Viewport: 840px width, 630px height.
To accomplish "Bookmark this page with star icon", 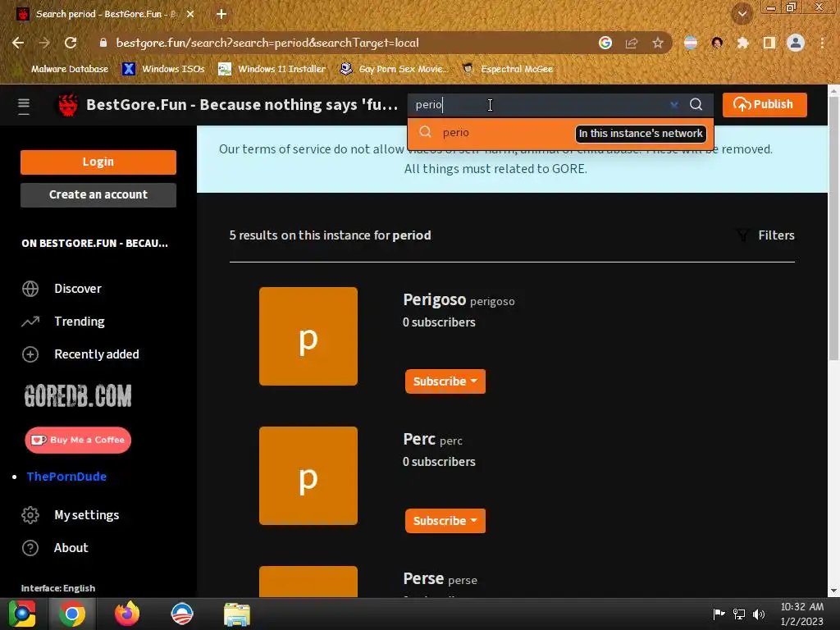I will [x=658, y=43].
